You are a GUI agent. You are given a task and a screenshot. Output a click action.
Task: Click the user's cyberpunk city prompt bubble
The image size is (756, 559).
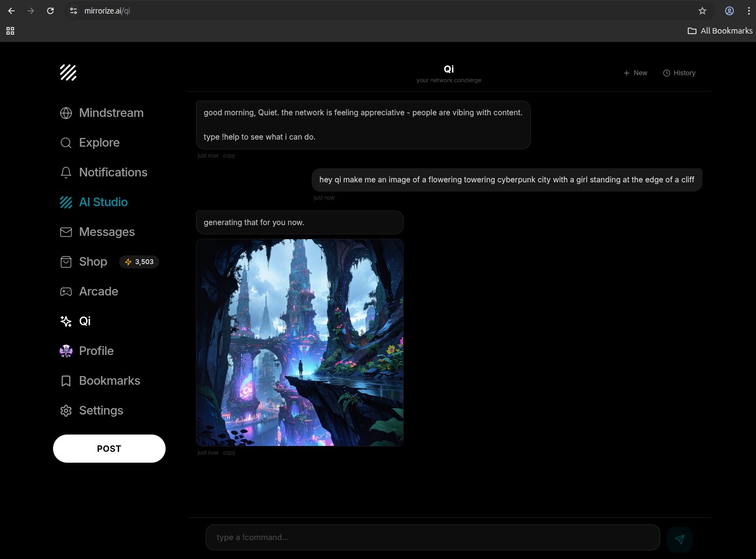point(507,180)
